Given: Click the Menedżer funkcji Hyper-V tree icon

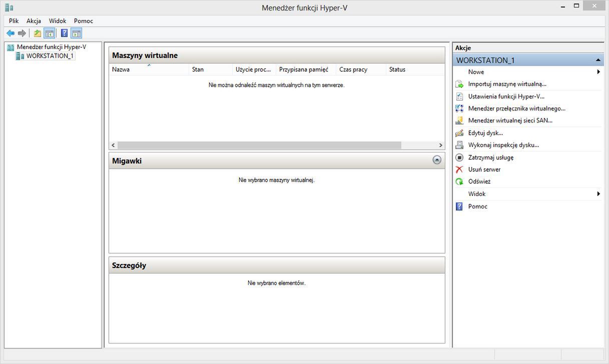Looking at the screenshot, I should [11, 47].
